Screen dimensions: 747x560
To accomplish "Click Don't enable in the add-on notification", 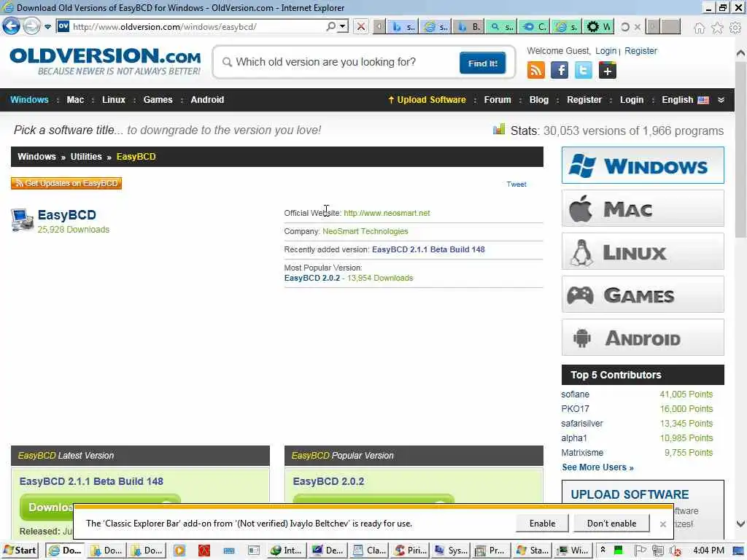I will point(611,524).
